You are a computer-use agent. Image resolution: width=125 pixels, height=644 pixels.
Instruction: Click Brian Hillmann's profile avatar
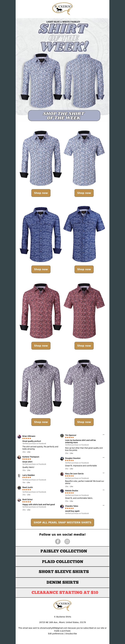point(19,437)
